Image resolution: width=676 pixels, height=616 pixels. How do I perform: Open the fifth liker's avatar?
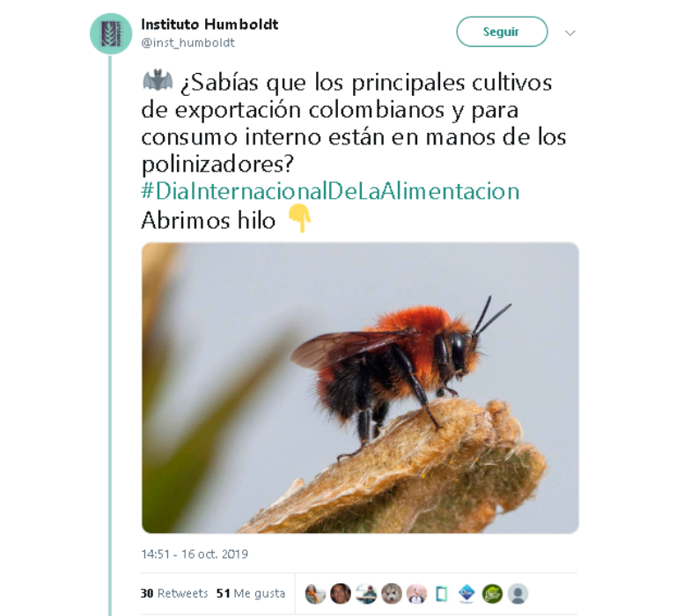417,594
